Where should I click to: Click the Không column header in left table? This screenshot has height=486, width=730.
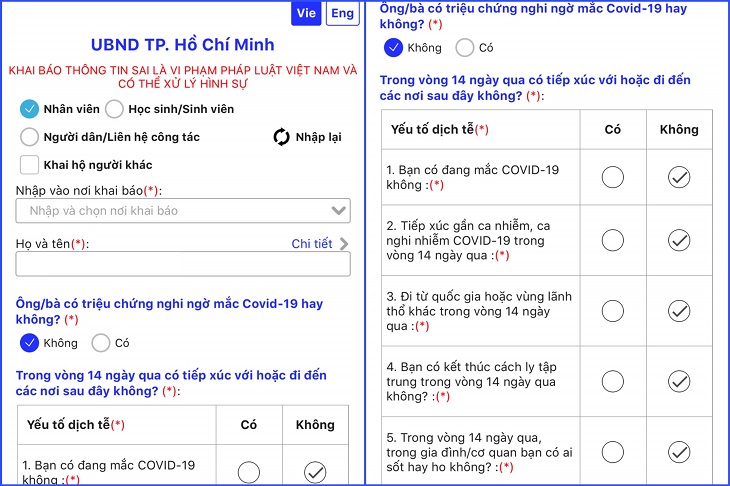coord(315,425)
